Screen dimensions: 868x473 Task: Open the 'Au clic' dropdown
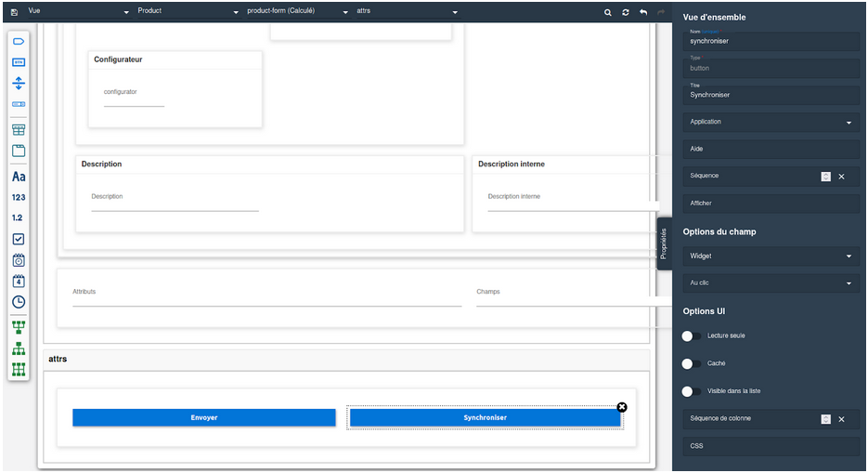pos(770,283)
